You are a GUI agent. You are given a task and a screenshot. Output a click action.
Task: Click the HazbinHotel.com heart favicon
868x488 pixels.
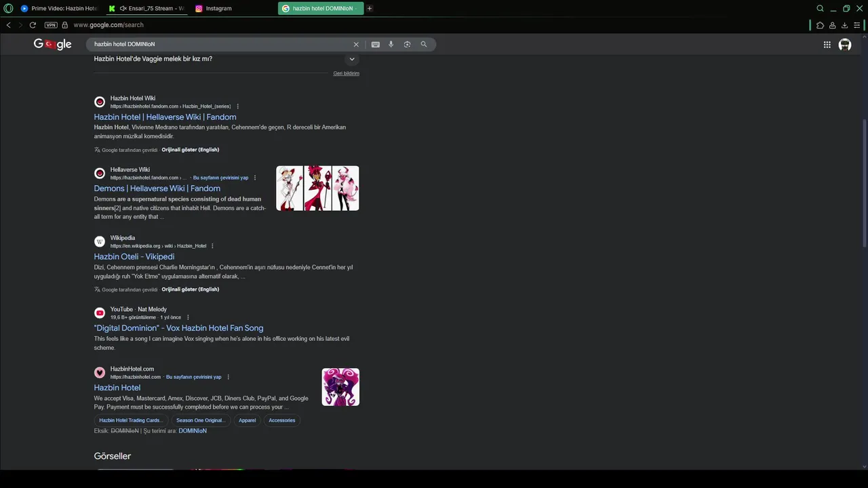pyautogui.click(x=100, y=373)
